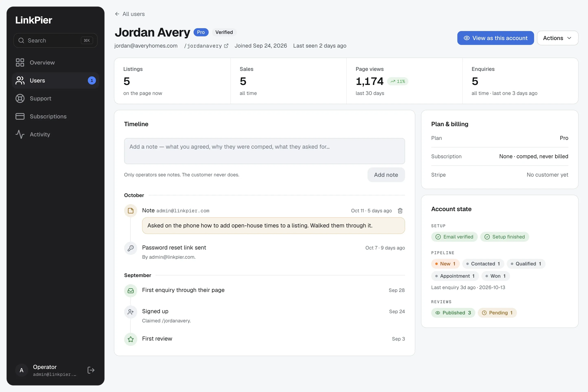The width and height of the screenshot is (588, 392).
Task: Click the Users people icon
Action: point(20,80)
